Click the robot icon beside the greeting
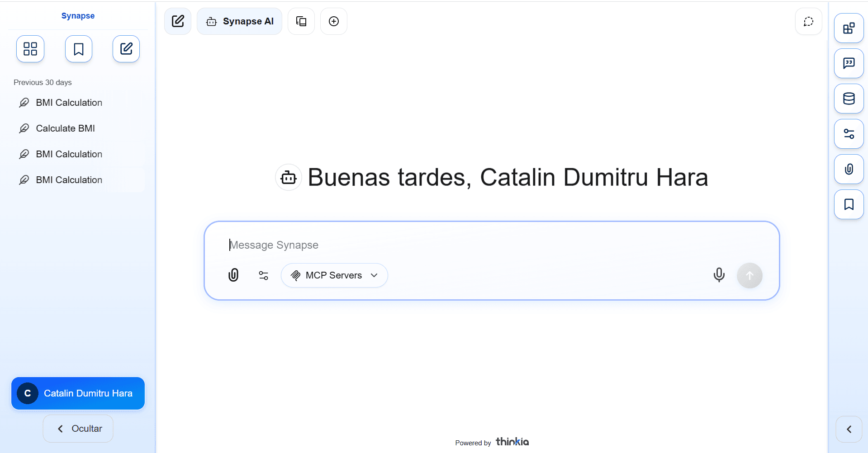This screenshot has height=453, width=868. pos(289,177)
